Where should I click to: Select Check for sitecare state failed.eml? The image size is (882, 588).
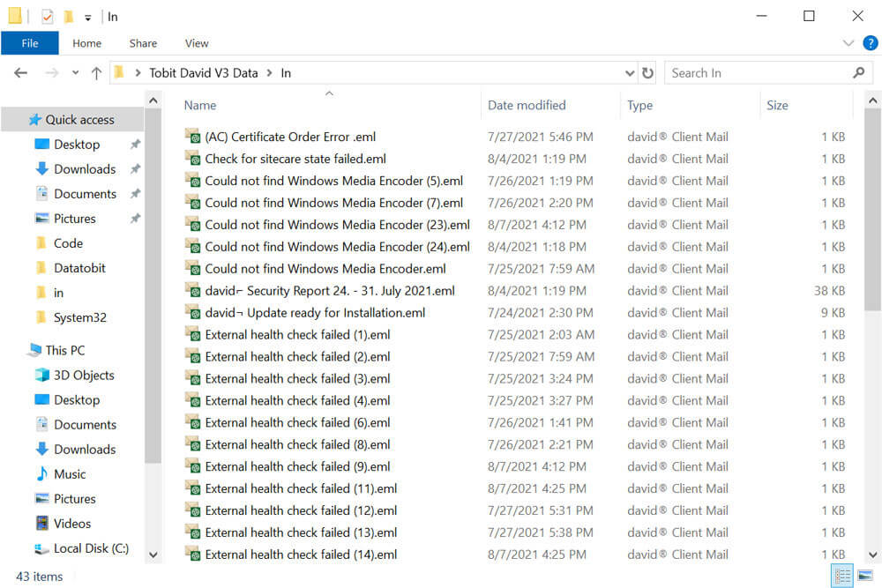tap(295, 159)
